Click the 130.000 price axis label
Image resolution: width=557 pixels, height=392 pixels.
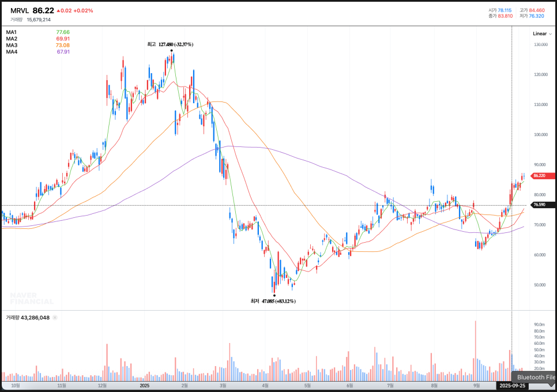coord(541,45)
